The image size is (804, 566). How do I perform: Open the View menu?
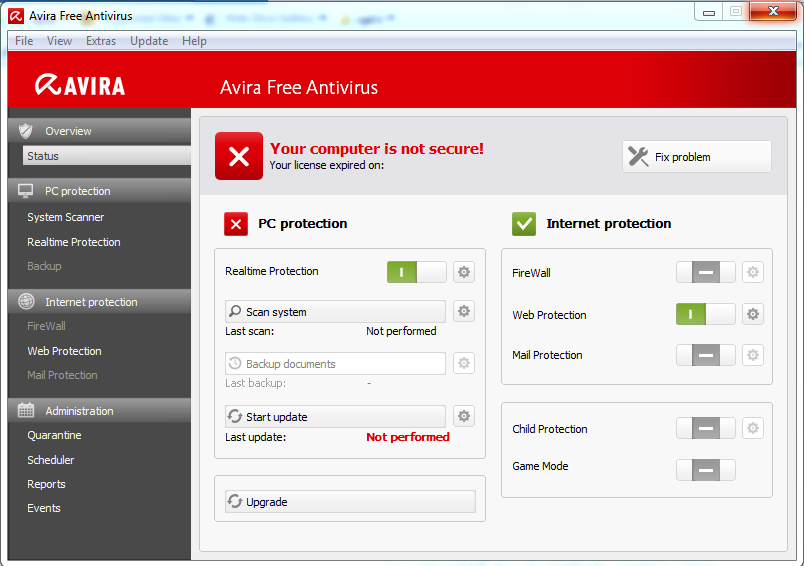pos(59,41)
